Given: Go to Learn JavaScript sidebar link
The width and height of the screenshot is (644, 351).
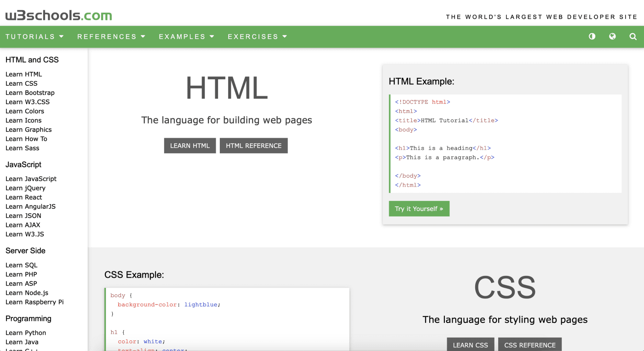Looking at the screenshot, I should coord(31,179).
